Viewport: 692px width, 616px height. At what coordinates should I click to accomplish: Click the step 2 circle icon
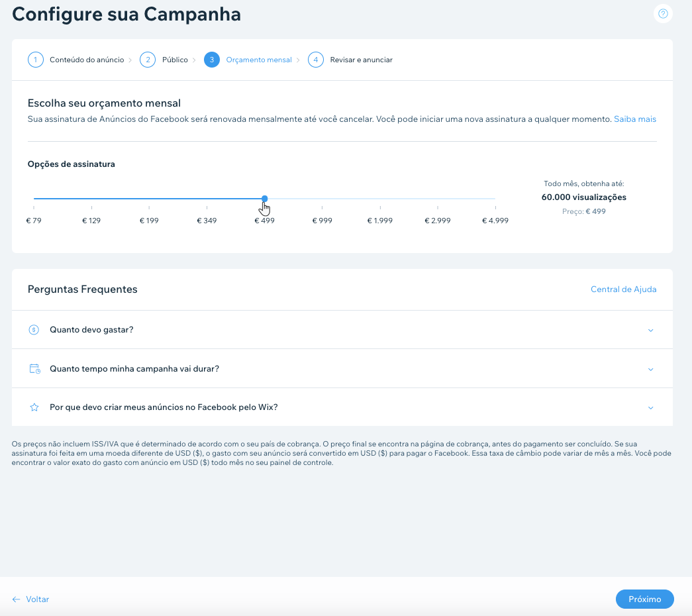pyautogui.click(x=148, y=60)
